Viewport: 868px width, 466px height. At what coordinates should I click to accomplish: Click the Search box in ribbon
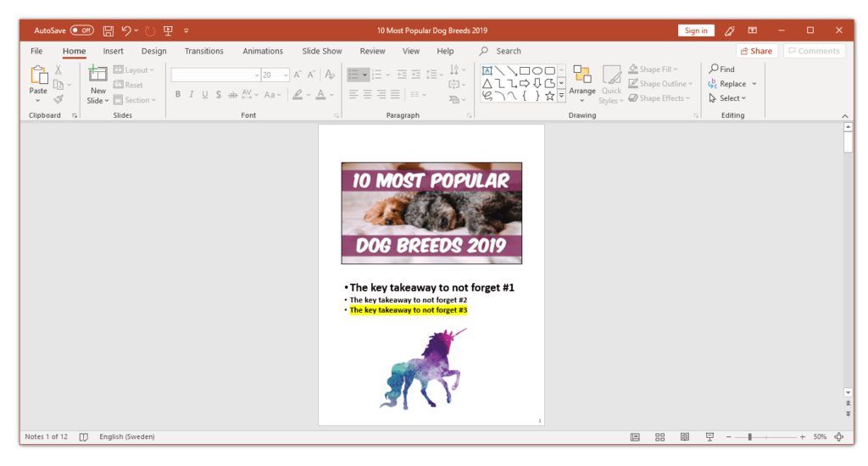click(500, 51)
